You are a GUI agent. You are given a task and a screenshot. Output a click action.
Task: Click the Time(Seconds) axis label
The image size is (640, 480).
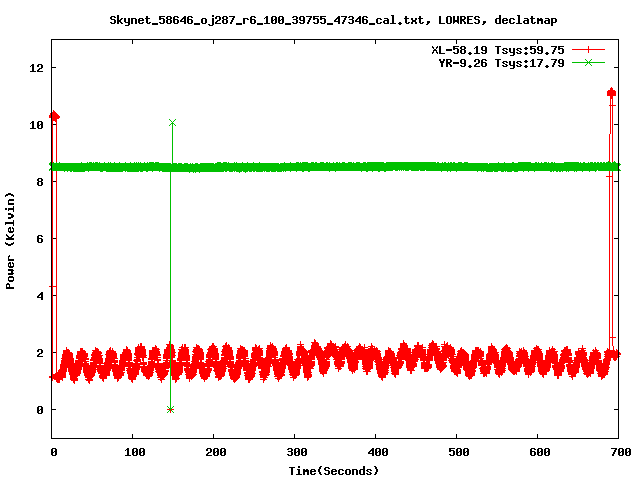coord(333,471)
